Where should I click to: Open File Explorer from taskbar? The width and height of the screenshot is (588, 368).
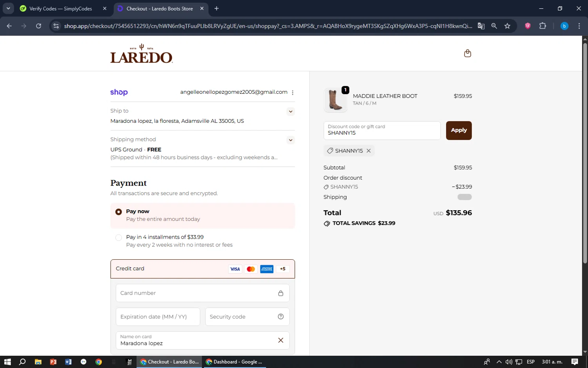pyautogui.click(x=38, y=362)
